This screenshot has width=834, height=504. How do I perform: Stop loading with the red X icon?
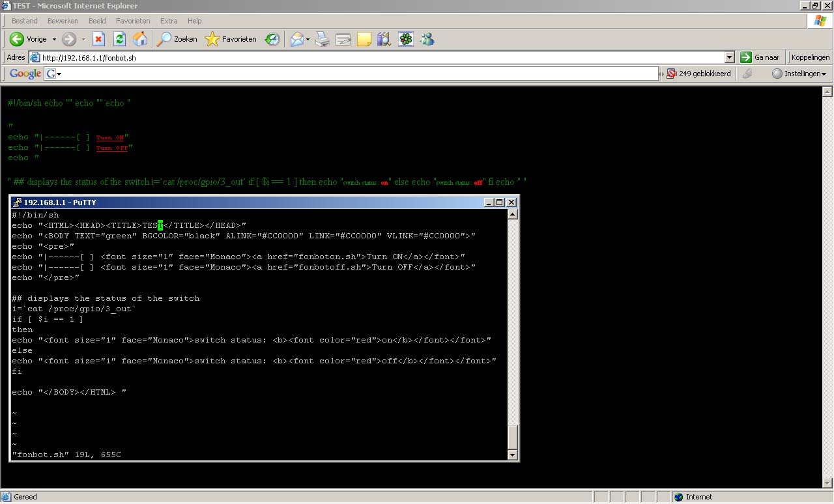point(98,39)
